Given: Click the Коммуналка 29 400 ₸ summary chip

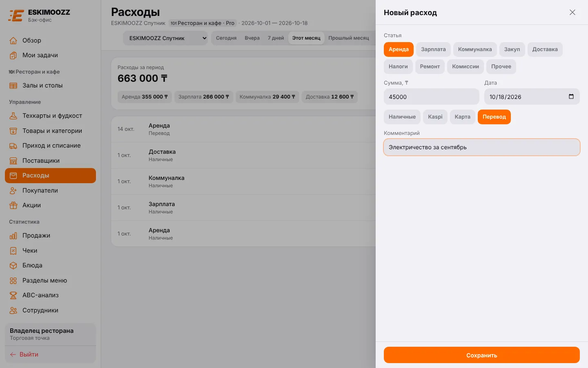Looking at the screenshot, I should coord(267,97).
